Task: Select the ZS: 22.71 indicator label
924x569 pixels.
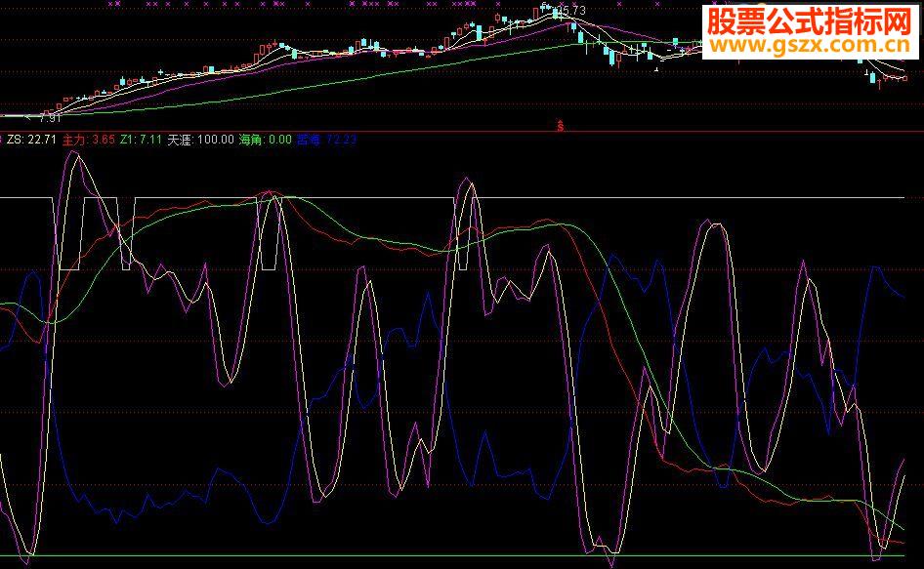Action: point(31,140)
